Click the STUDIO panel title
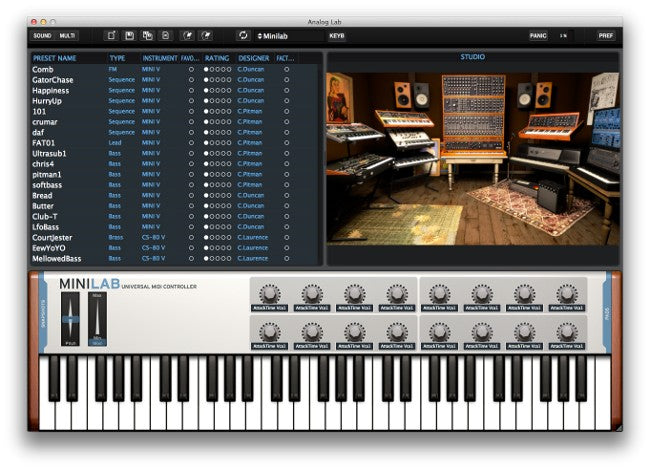650x469 pixels. (x=473, y=57)
